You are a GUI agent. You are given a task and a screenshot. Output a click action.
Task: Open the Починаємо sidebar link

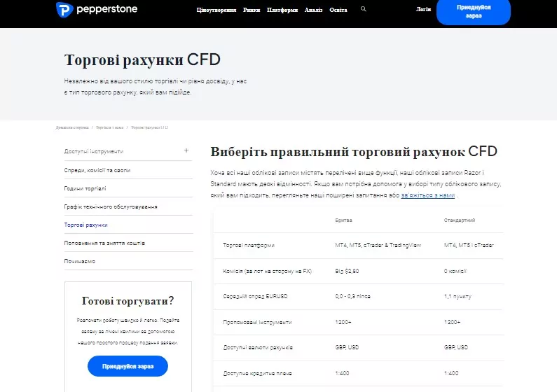(x=80, y=261)
